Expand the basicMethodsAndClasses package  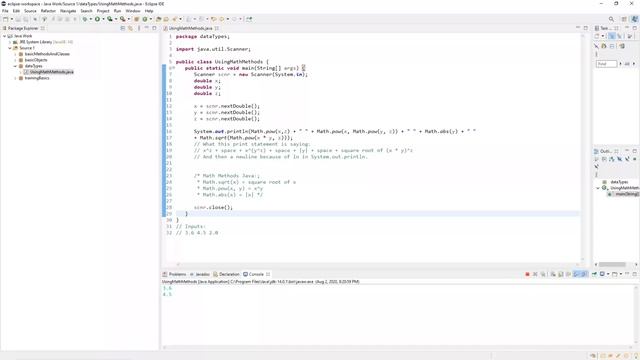pos(16,54)
